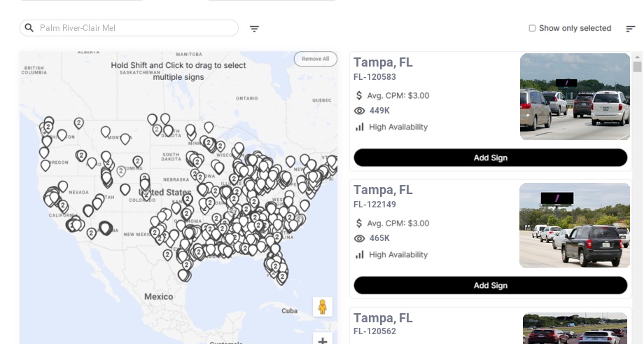Screen dimensions: 644x344
Task: Click the FL-122149 Tampa, FL title
Action: 383,190
